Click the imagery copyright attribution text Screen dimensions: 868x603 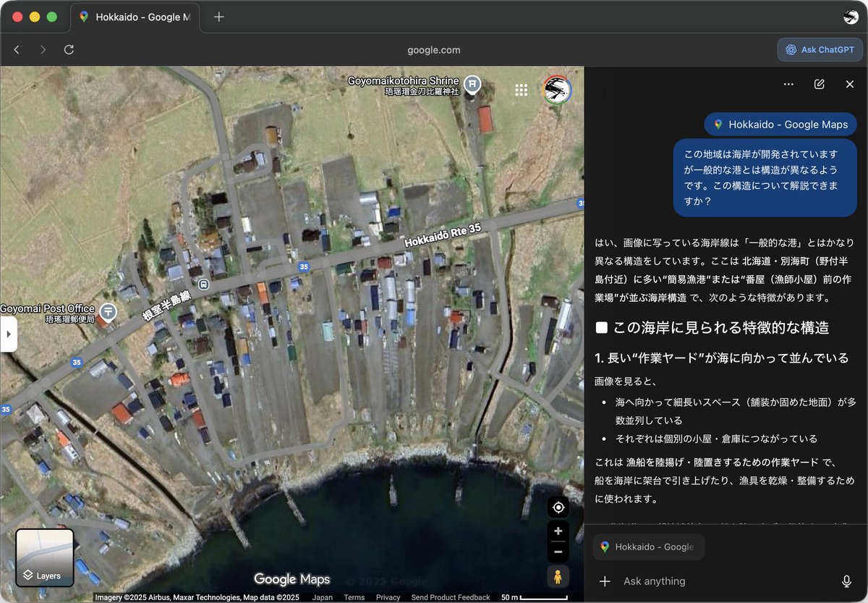[197, 597]
